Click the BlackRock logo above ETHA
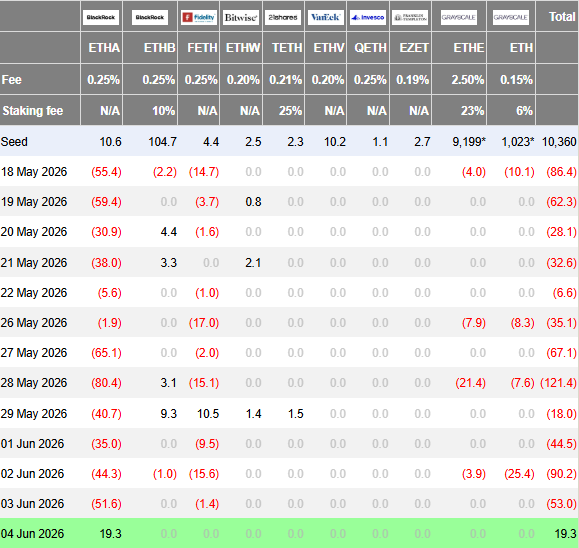 [x=101, y=17]
